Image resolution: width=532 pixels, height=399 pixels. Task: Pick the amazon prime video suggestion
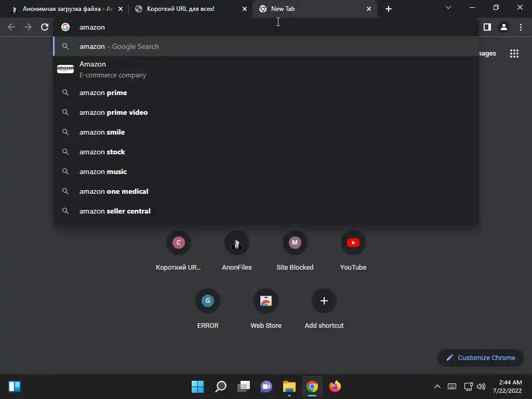(265, 112)
